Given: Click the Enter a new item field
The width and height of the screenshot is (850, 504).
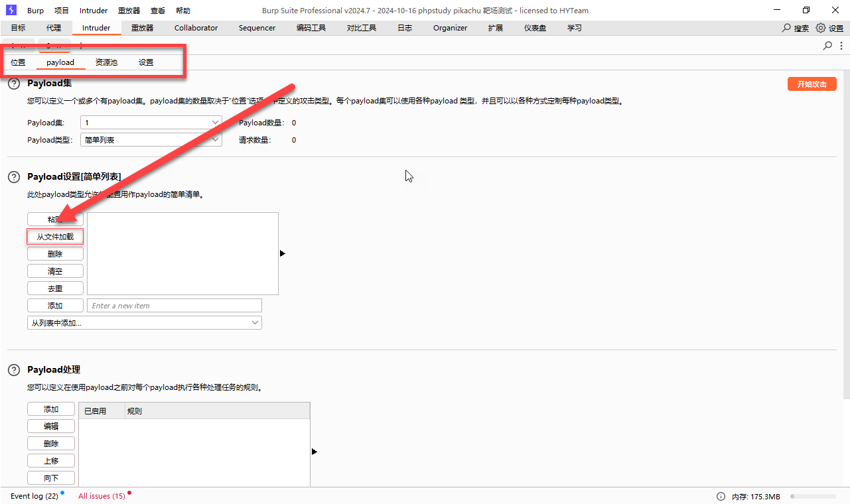Looking at the screenshot, I should coord(175,306).
